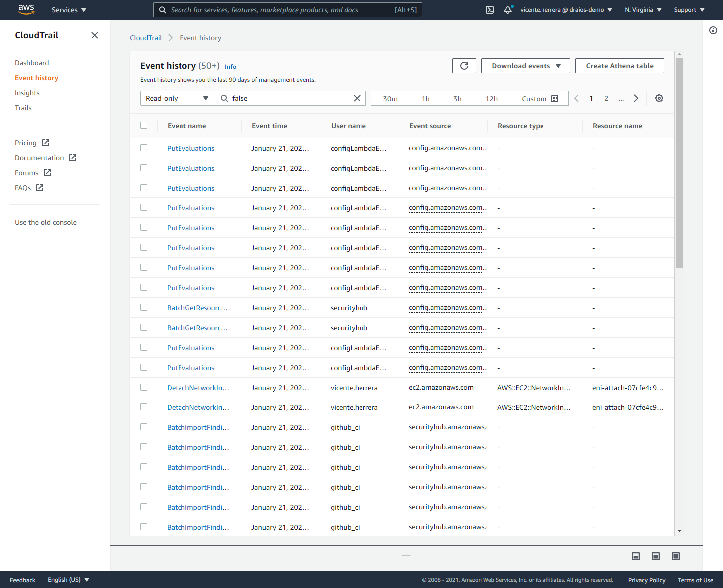Screen dimensions: 723x588
Task: Open the English (US) language dropdown
Action: pos(68,580)
